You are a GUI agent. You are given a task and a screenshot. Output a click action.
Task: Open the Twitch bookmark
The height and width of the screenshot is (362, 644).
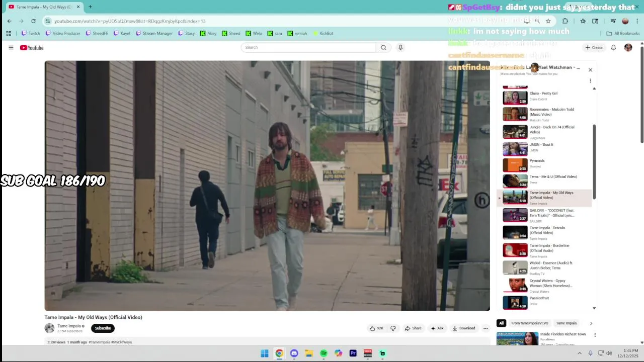pyautogui.click(x=31, y=33)
